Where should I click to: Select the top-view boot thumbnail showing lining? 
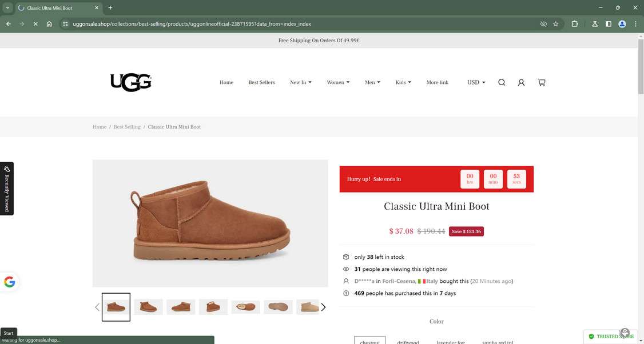(245, 307)
